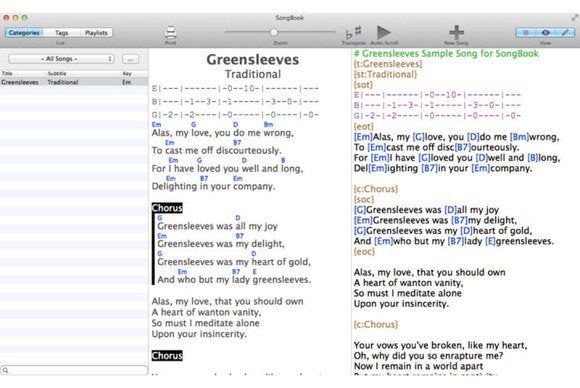The height and width of the screenshot is (388, 580).
Task: Select the Greensleeves song row
Action: pyautogui.click(x=74, y=82)
